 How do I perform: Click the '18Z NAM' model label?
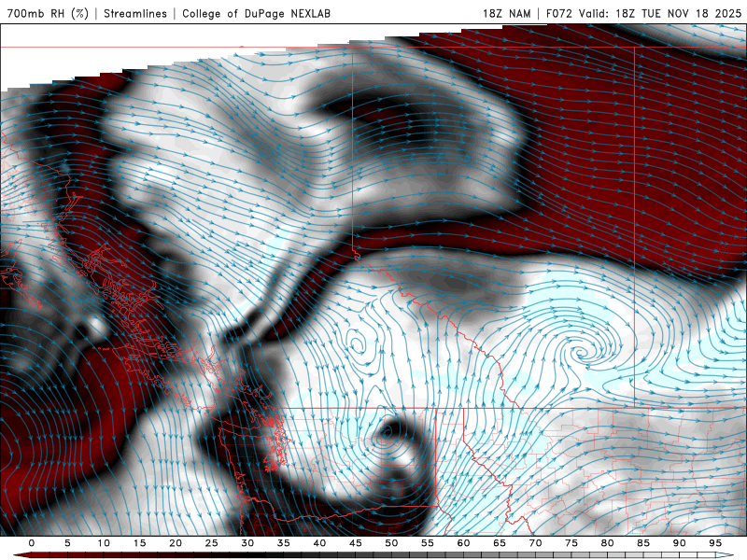(x=506, y=13)
